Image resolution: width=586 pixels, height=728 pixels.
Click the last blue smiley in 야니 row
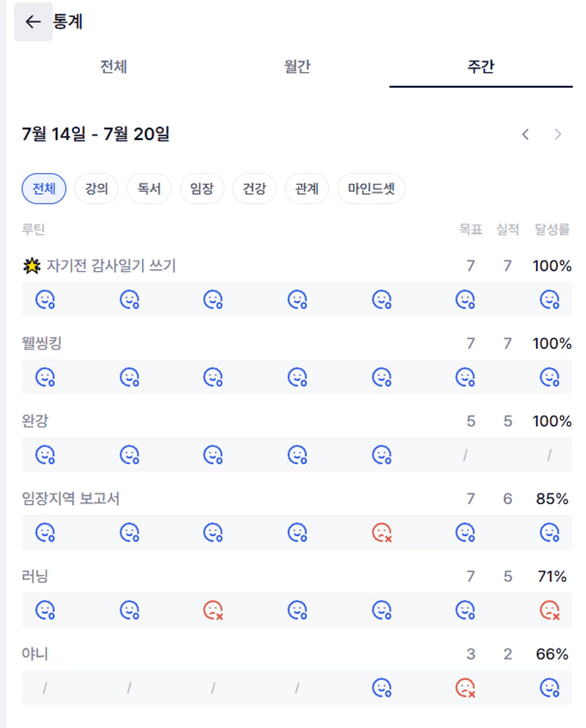coord(549,688)
